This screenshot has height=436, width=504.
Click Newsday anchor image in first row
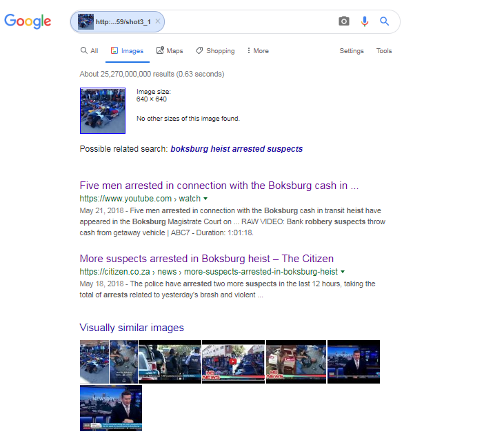354,361
